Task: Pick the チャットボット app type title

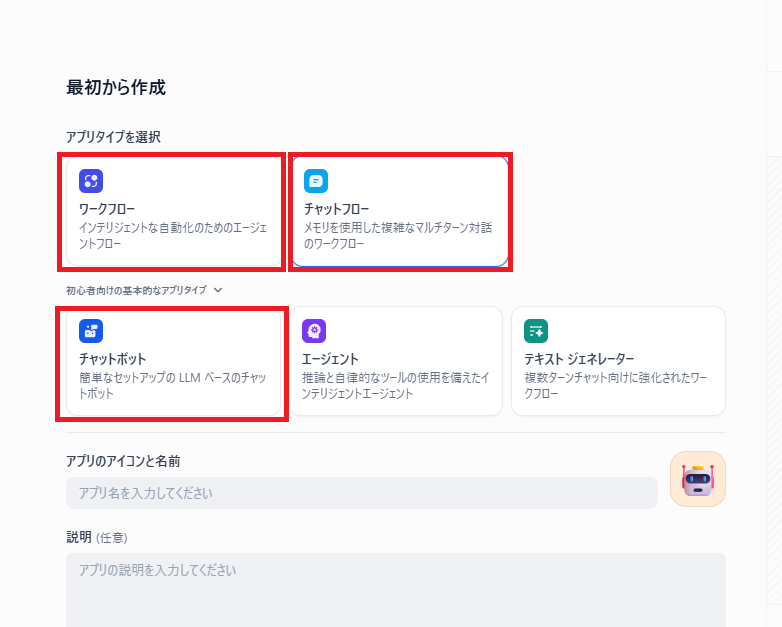Action: pos(112,359)
